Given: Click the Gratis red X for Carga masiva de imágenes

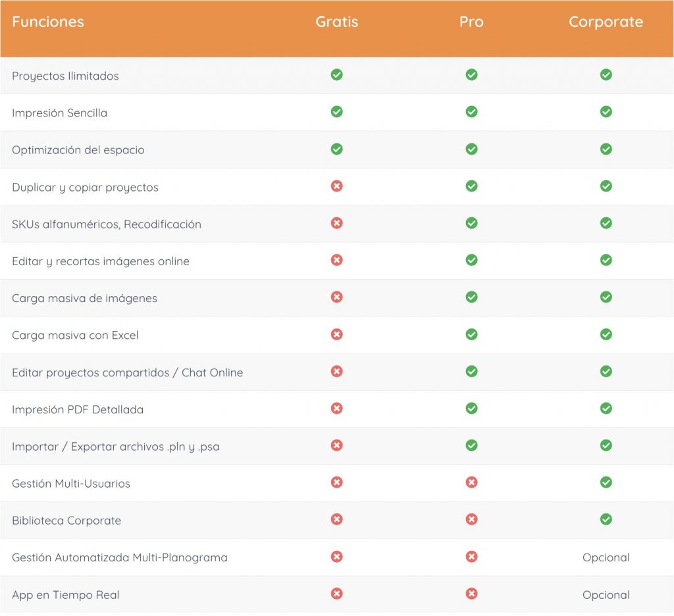Looking at the screenshot, I should (x=336, y=297).
